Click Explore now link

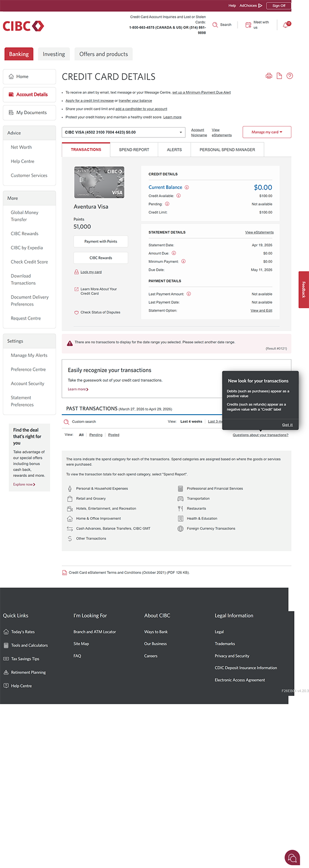24,484
